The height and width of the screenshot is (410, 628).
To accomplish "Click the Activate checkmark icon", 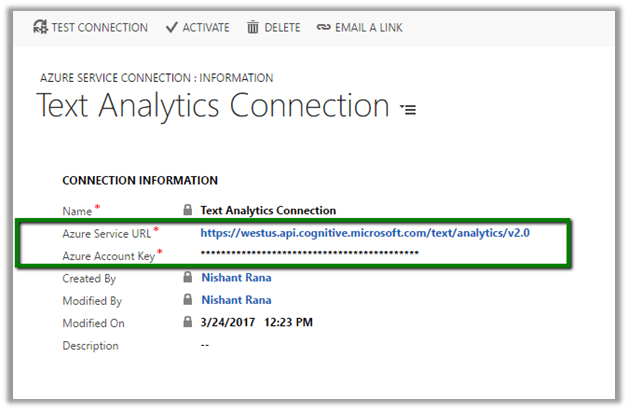I will coord(172,28).
